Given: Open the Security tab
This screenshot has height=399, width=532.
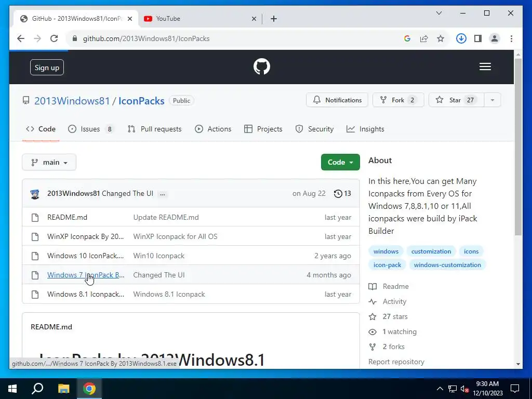Looking at the screenshot, I should click(x=314, y=129).
